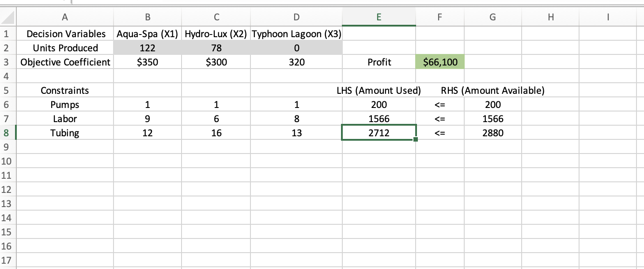This screenshot has width=644, height=269.
Task: Select the Constraints label cell
Action: click(64, 90)
